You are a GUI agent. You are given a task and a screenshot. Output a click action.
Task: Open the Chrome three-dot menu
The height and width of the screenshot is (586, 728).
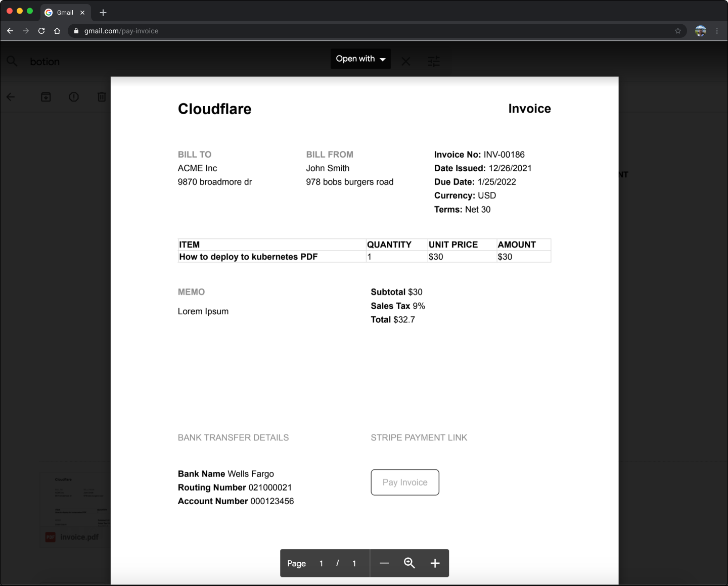(717, 31)
